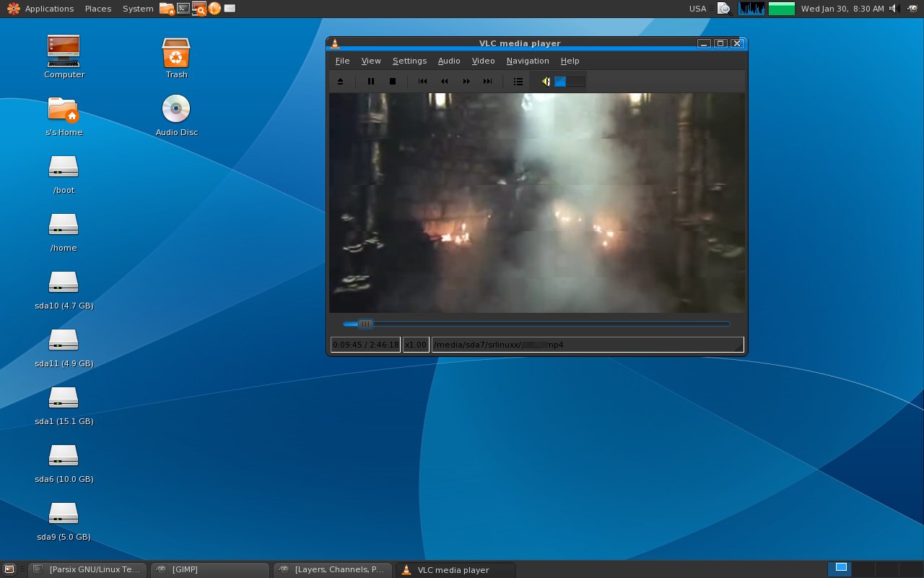Viewport: 924px width, 578px height.
Task: Jump to the next track in VLC
Action: point(488,82)
